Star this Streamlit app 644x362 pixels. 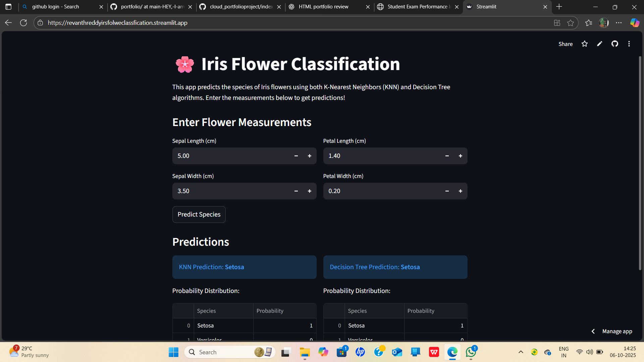click(x=585, y=44)
